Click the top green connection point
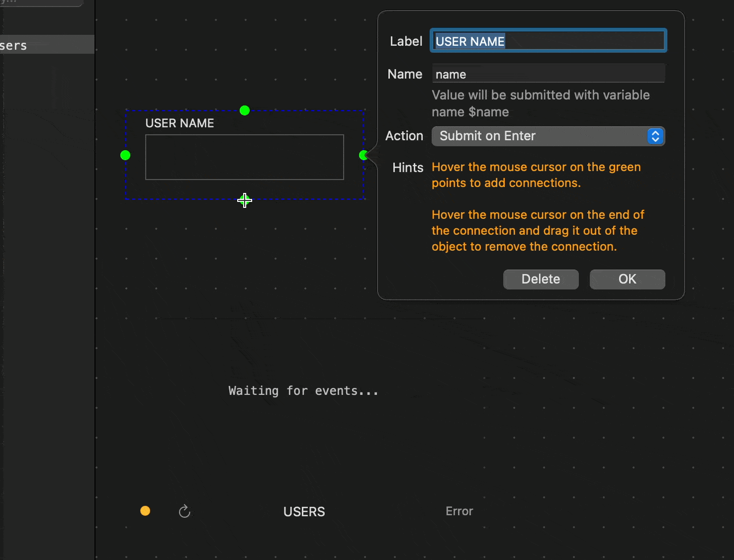This screenshot has width=734, height=560. point(245,110)
